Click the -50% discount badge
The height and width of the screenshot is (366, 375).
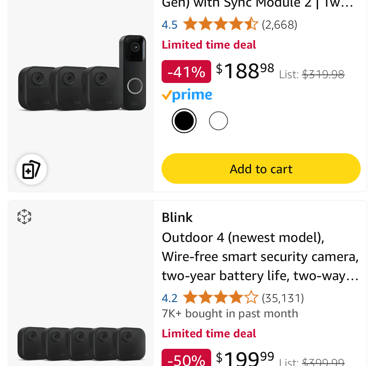pos(186,358)
